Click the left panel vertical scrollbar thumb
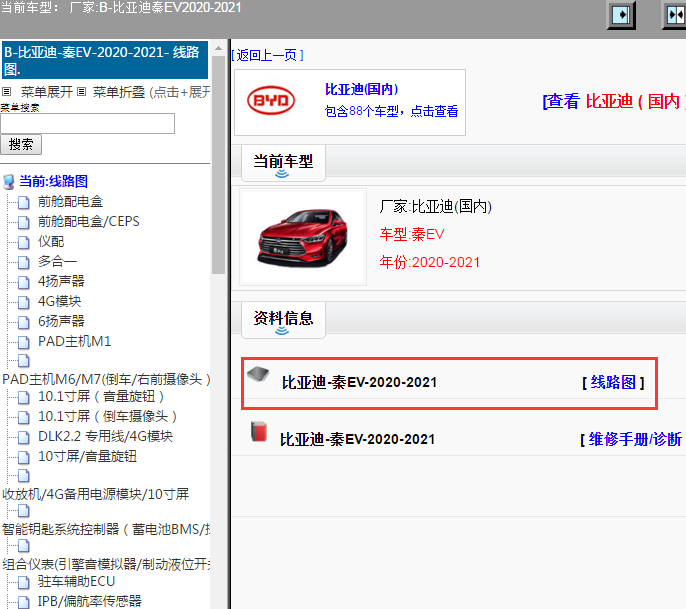The width and height of the screenshot is (686, 609). point(218,165)
